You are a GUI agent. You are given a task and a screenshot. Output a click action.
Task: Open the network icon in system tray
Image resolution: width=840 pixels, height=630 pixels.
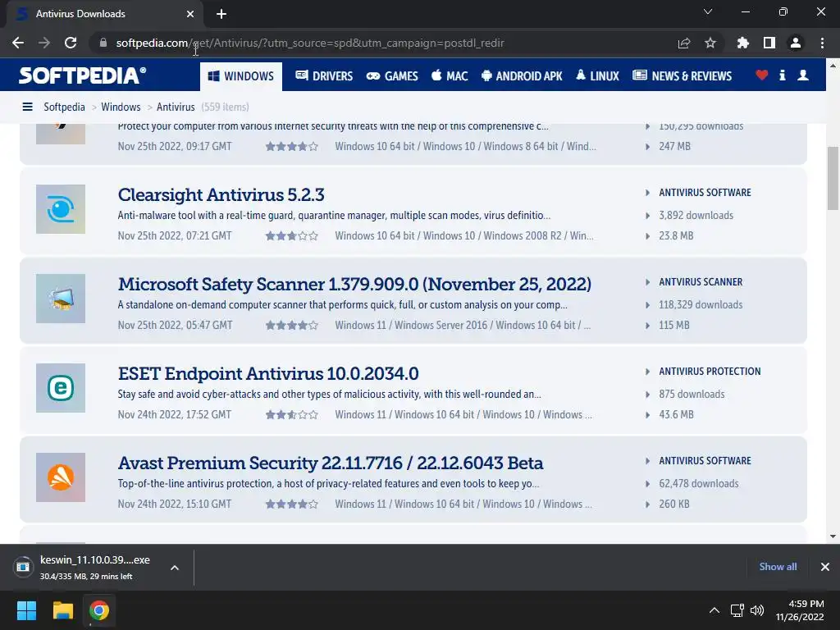737,610
